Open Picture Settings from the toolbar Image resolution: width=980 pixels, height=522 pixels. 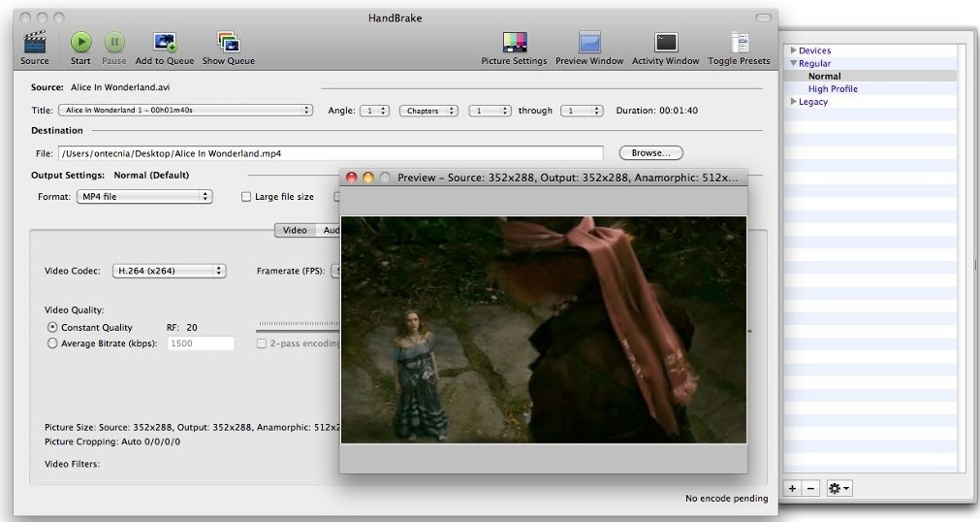pyautogui.click(x=515, y=43)
